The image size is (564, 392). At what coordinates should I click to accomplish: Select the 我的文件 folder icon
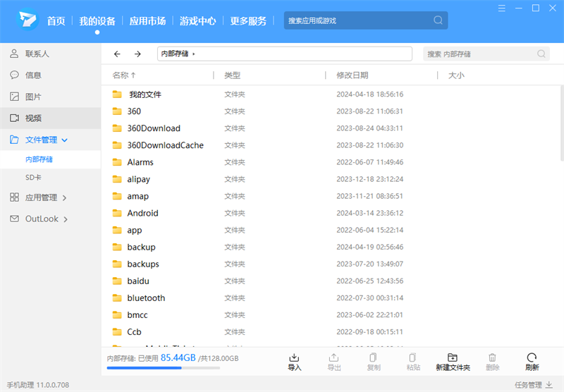pos(117,94)
